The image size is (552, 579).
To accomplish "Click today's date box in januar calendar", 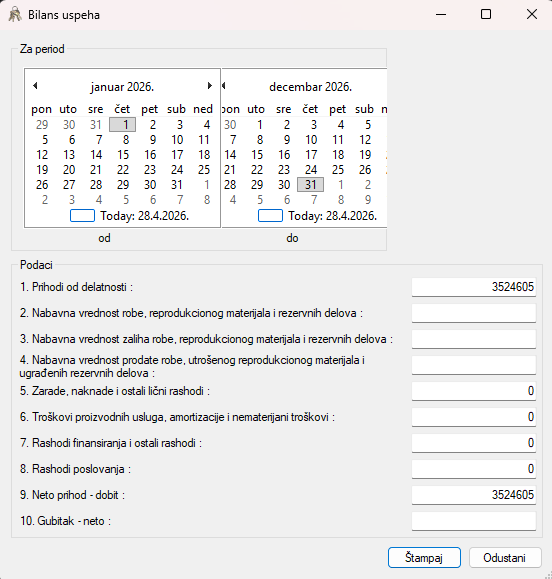I will click(x=82, y=216).
